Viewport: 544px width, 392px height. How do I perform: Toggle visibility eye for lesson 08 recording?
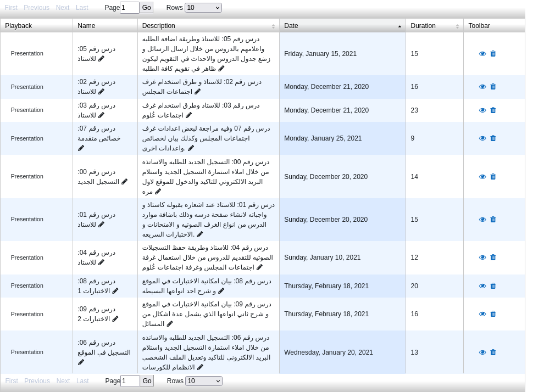[482, 286]
